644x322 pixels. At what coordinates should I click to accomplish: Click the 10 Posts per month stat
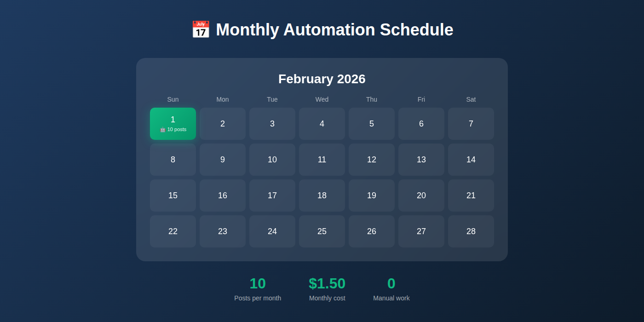tap(258, 284)
